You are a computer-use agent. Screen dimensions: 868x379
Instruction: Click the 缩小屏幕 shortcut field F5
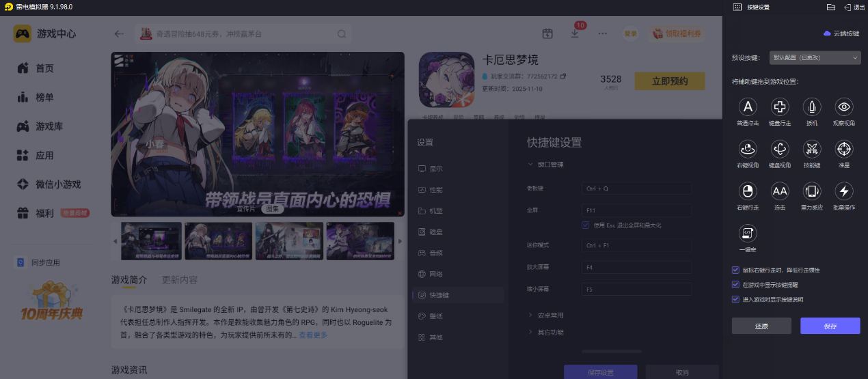[636, 290]
